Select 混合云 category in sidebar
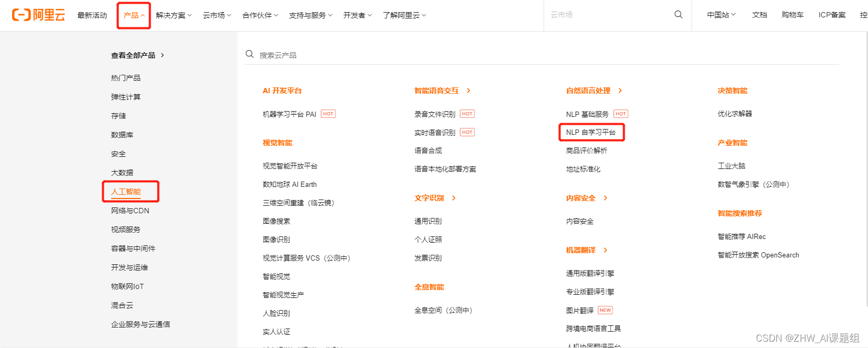868x348 pixels. (122, 305)
